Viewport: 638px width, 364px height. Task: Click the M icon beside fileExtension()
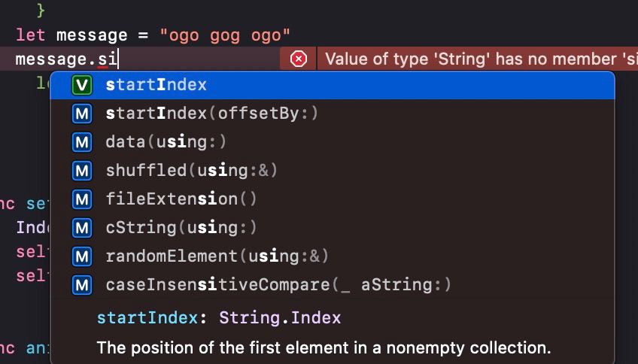(x=82, y=199)
